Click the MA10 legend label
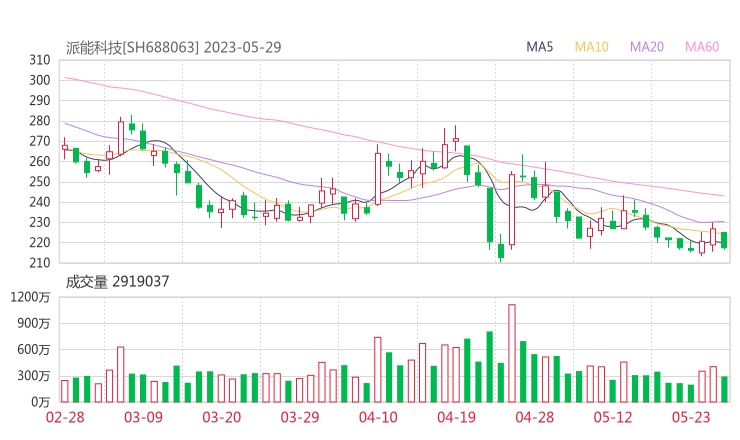The width and height of the screenshot is (740, 440). (591, 47)
